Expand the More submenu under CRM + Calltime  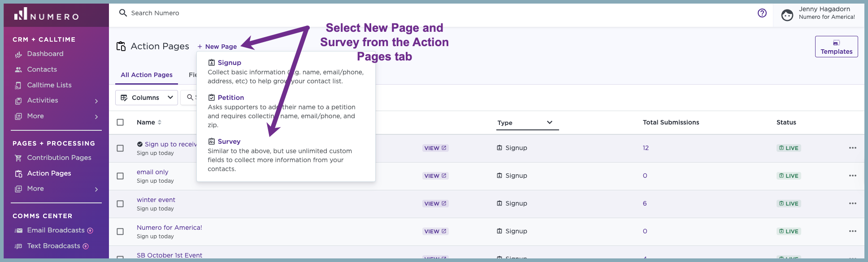[96, 117]
